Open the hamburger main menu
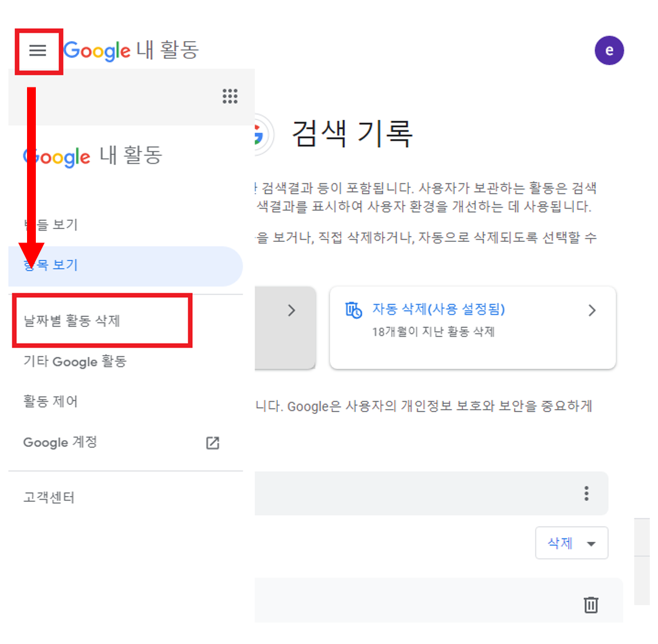 click(x=38, y=50)
